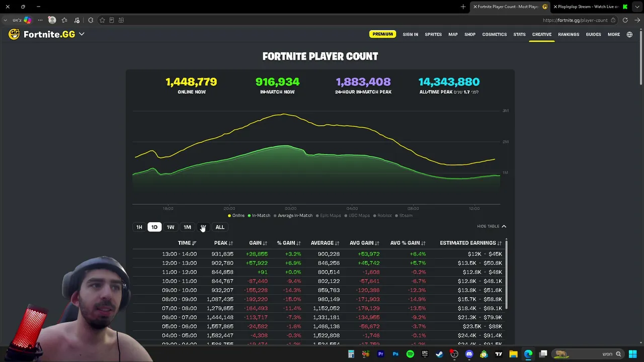
Task: Enable the Roblox legend series
Action: coord(382,216)
